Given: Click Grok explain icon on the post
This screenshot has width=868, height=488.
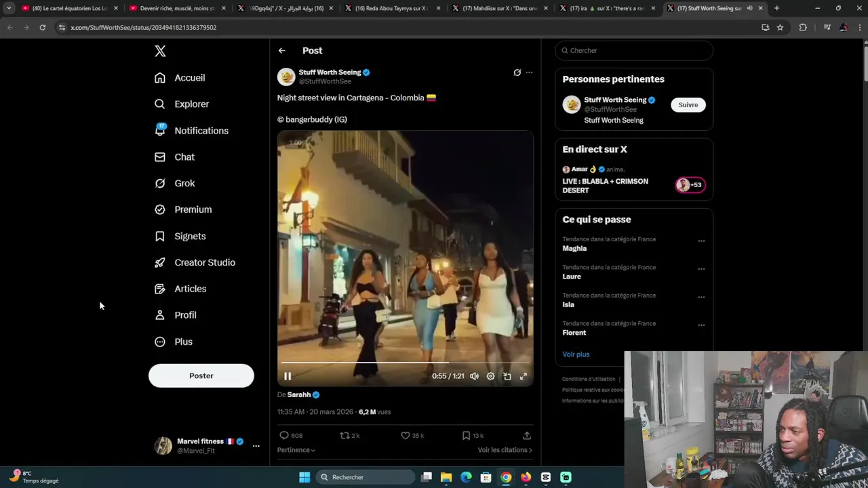Looking at the screenshot, I should [x=517, y=73].
